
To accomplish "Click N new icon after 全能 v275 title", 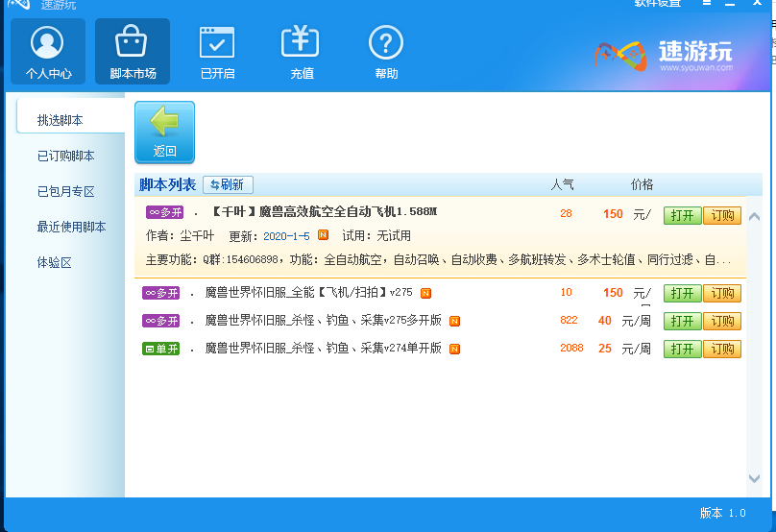I will click(x=425, y=294).
